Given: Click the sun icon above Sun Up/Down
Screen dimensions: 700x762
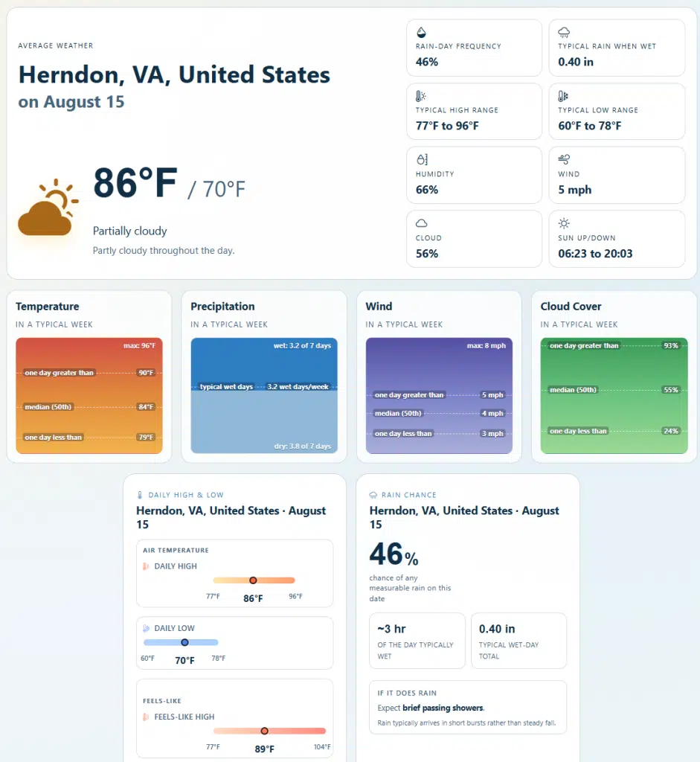Looking at the screenshot, I should pos(564,223).
